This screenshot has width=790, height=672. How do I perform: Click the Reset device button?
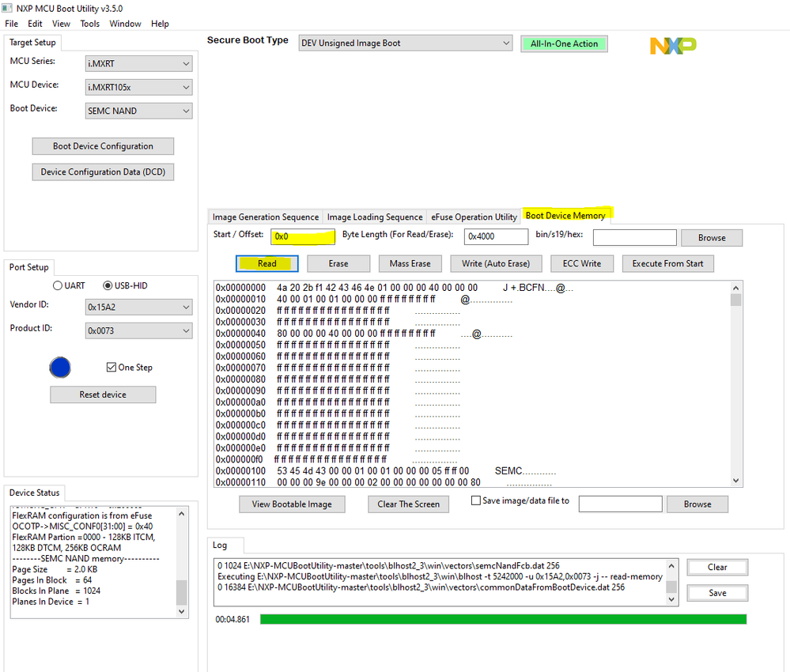(103, 395)
